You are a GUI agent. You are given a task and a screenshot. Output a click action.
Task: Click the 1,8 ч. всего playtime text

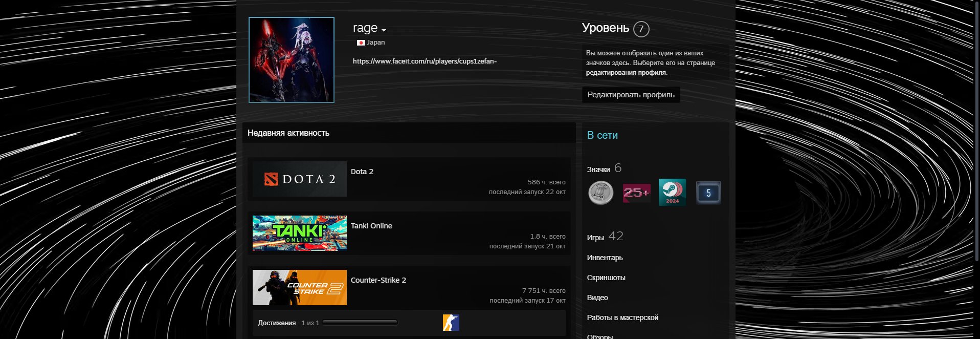(548, 237)
